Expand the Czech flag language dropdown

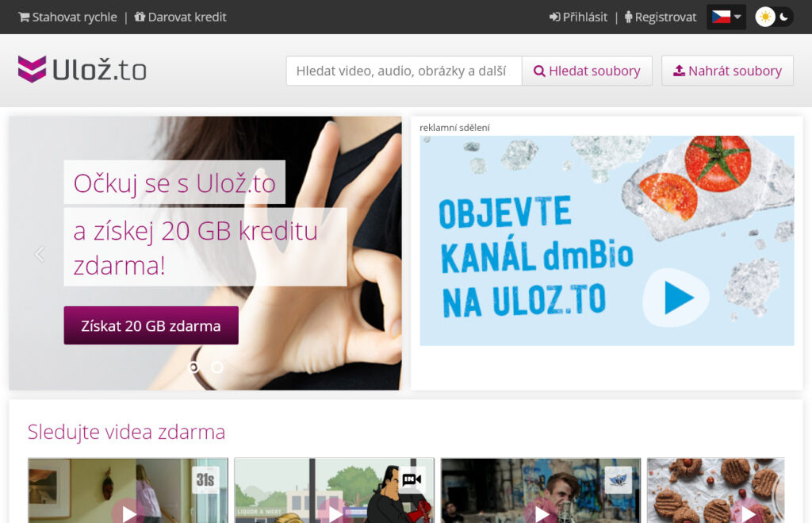point(726,17)
